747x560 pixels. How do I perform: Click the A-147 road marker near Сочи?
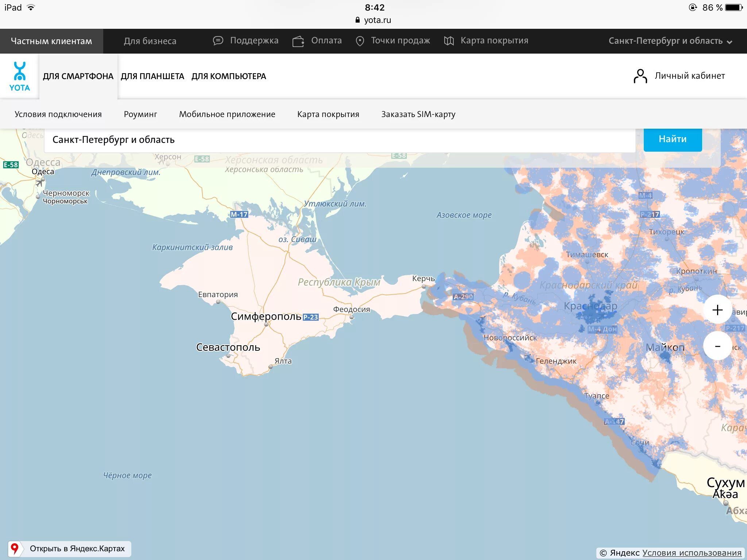(x=614, y=421)
